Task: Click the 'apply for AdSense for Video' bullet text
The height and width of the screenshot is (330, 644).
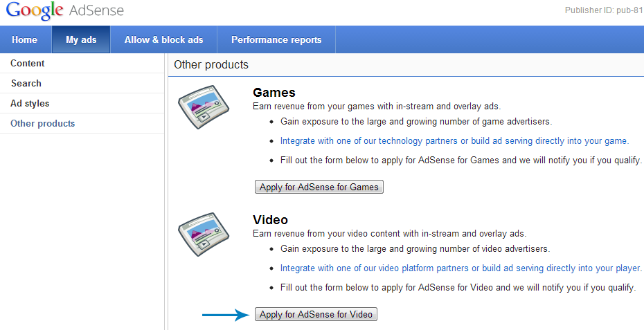Action: (458, 287)
